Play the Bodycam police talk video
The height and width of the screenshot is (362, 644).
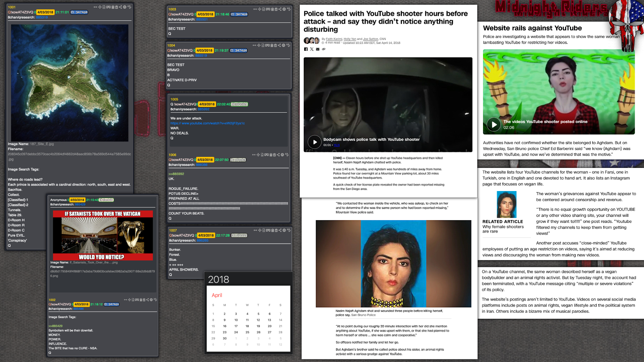tap(315, 142)
